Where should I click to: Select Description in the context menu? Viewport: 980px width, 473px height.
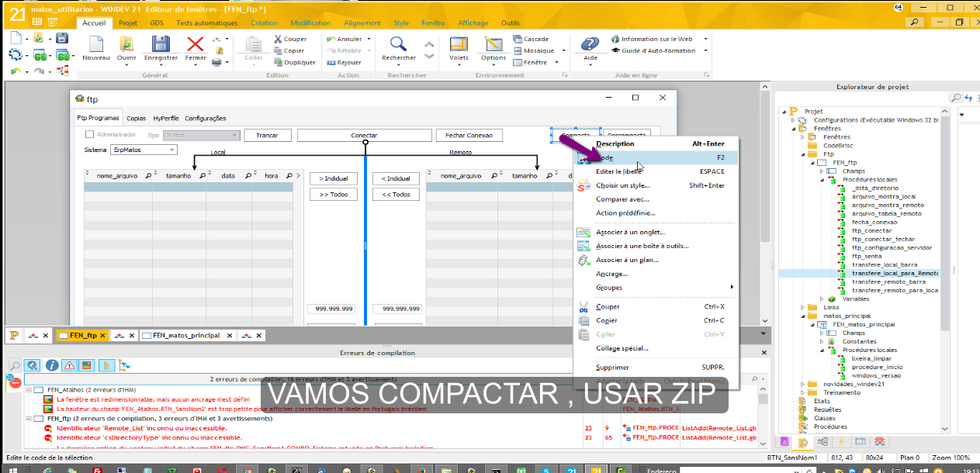pos(656,143)
